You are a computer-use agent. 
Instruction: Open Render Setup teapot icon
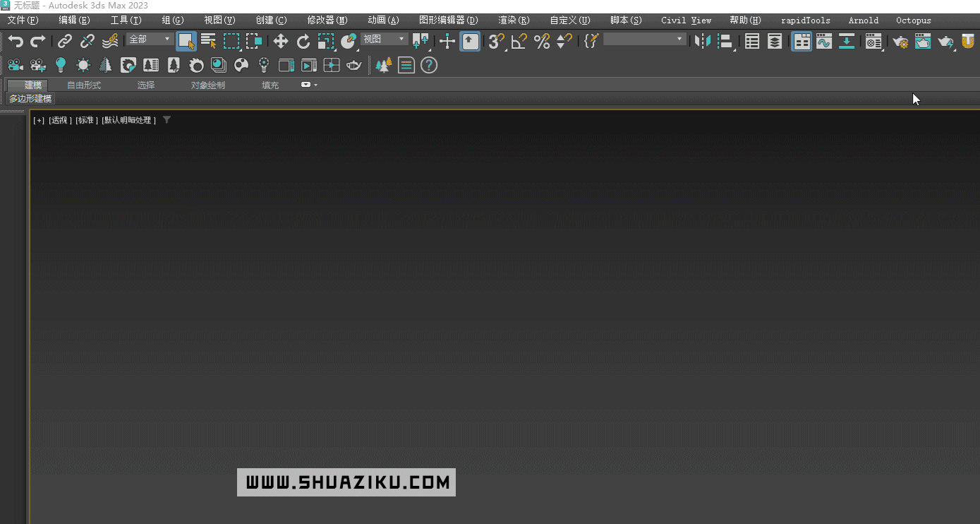[900, 42]
